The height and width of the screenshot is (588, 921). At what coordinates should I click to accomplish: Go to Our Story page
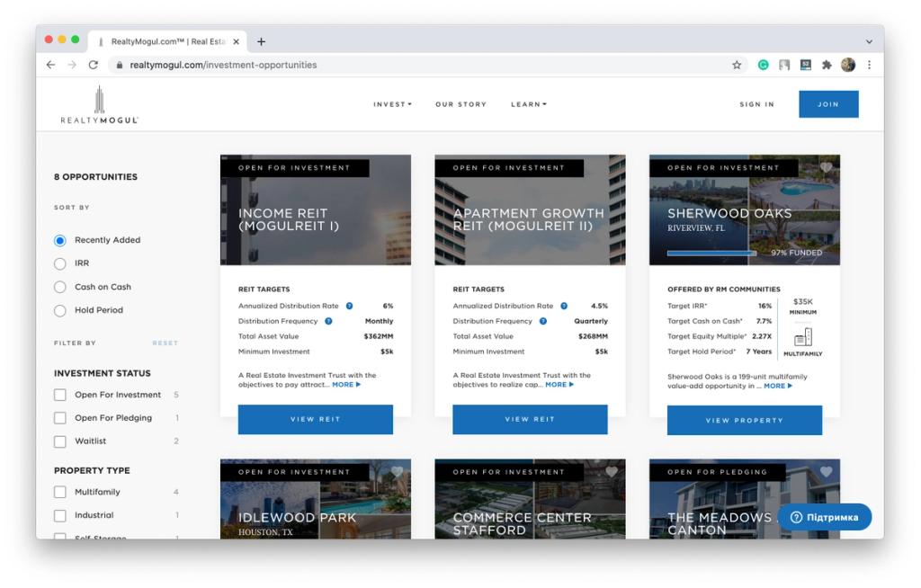tap(461, 104)
